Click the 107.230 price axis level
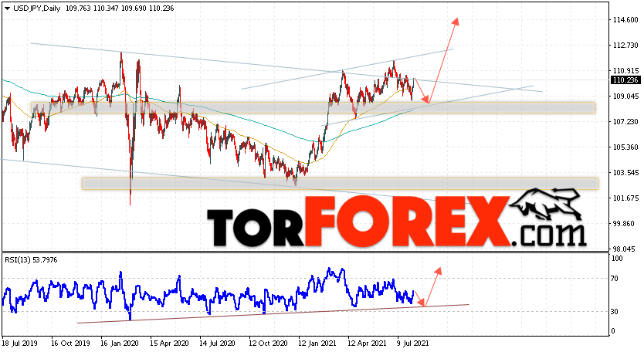The height and width of the screenshot is (352, 644). pyautogui.click(x=625, y=121)
